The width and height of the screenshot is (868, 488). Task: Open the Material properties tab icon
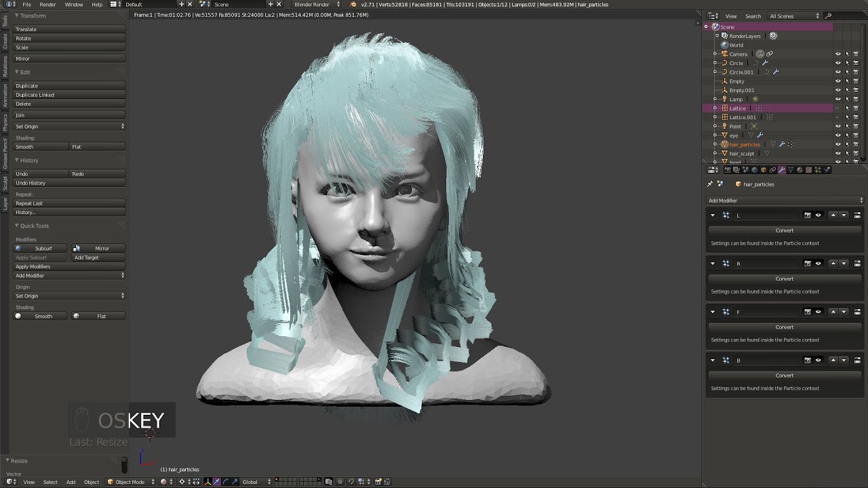click(800, 170)
